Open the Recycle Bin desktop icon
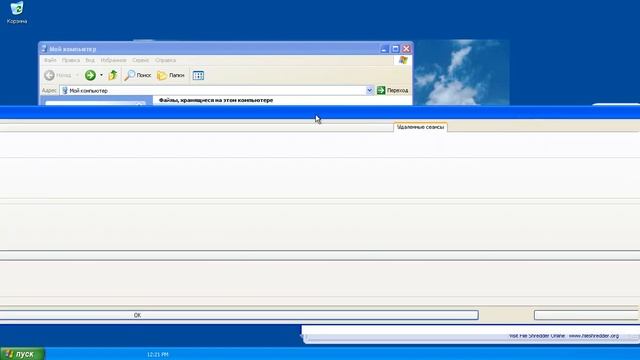The height and width of the screenshot is (360, 640). (x=17, y=12)
